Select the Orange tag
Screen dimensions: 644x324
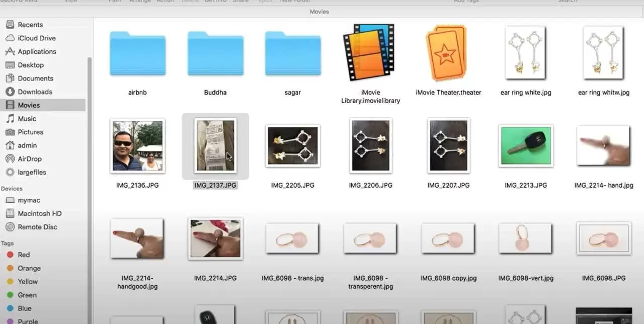pyautogui.click(x=29, y=268)
